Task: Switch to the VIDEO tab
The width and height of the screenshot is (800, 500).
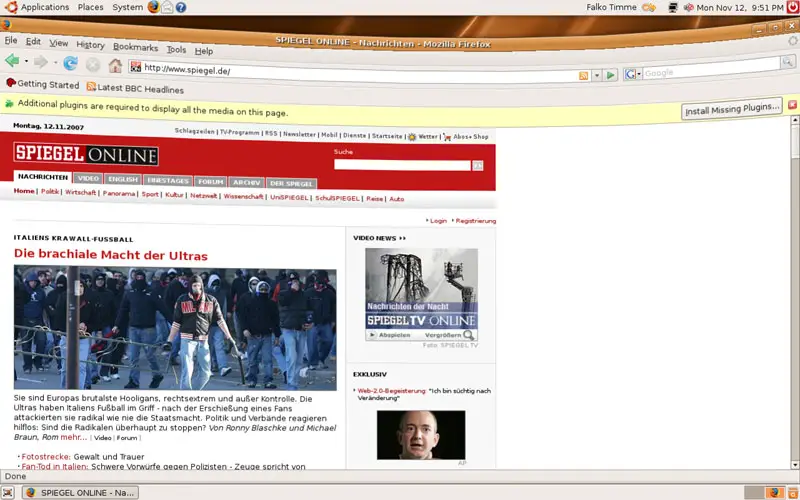Action: click(x=88, y=179)
